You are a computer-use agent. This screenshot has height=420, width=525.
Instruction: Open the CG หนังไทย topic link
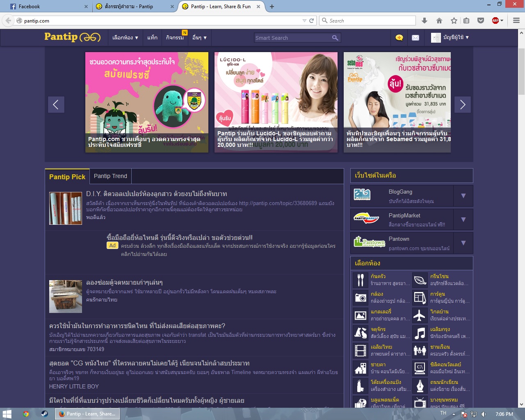[x=149, y=363]
